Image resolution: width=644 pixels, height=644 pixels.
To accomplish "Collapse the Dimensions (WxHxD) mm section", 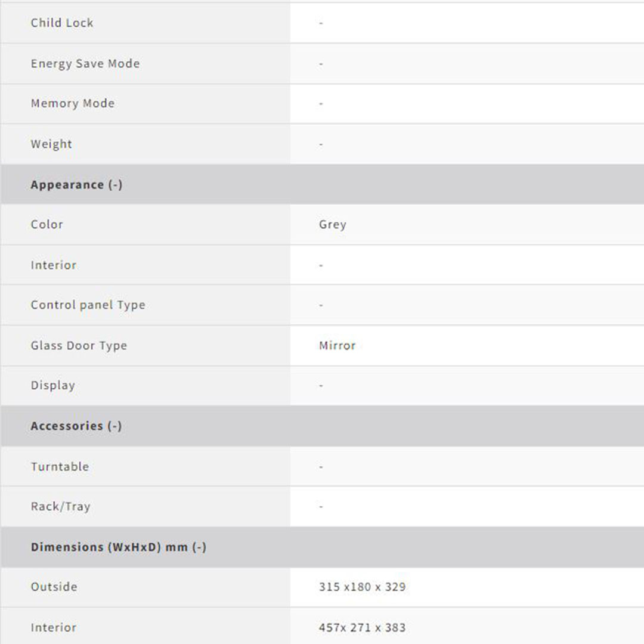I will coord(118,547).
